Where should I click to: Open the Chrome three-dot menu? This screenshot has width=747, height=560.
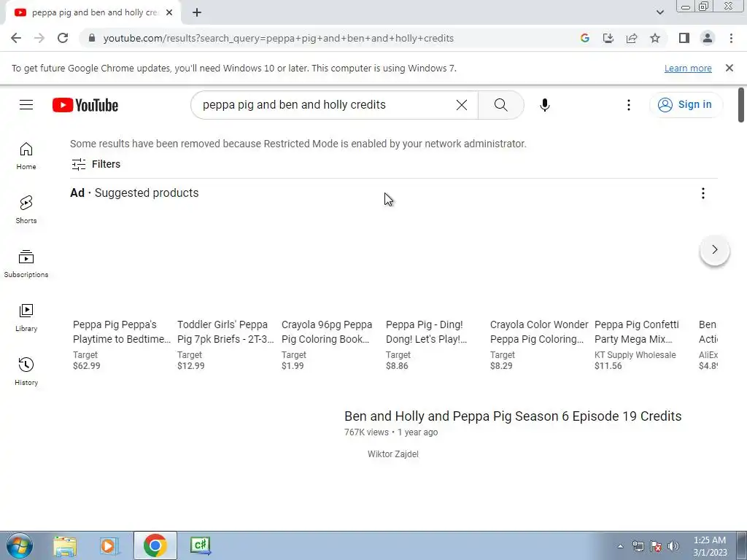click(731, 38)
